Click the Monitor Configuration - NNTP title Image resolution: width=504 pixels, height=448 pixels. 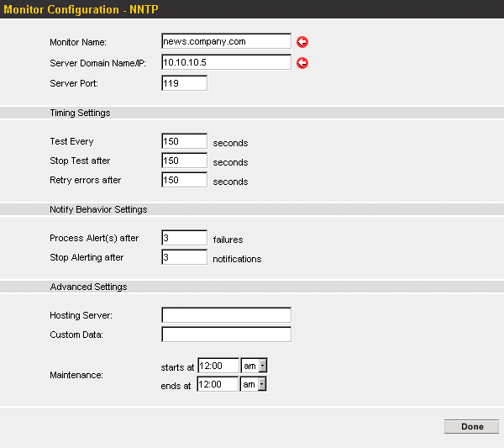pos(81,9)
